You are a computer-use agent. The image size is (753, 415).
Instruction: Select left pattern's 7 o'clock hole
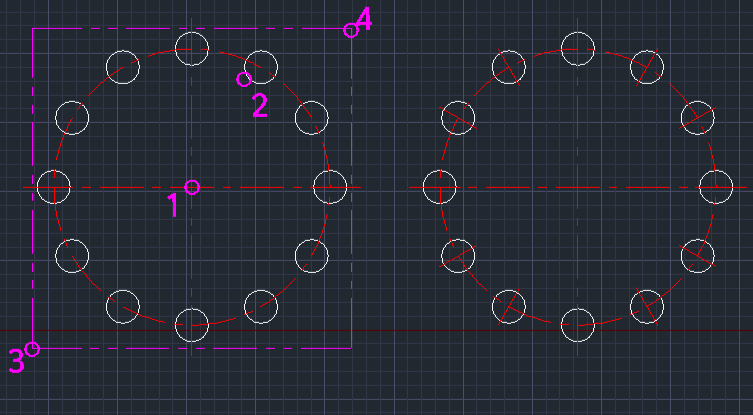point(122,306)
